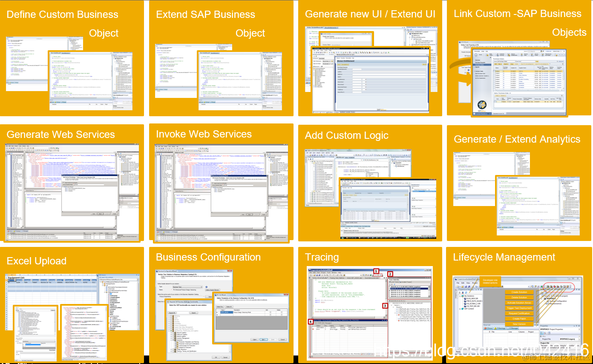Screen dimensions: 593x364
Task: Click Categorized icon in Properties panel
Action: click(541, 333)
